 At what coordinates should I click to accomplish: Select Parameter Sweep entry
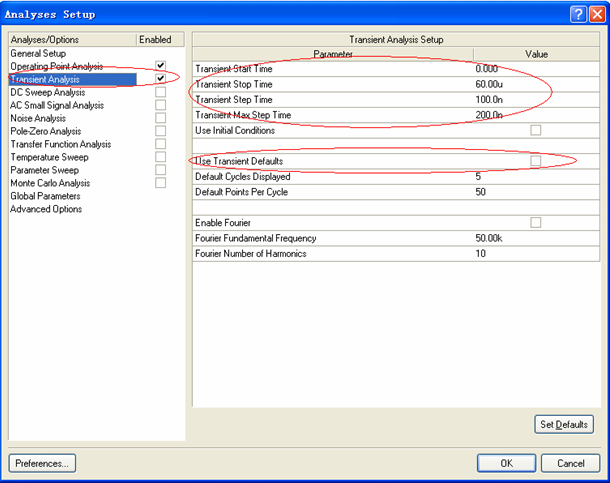(x=45, y=170)
